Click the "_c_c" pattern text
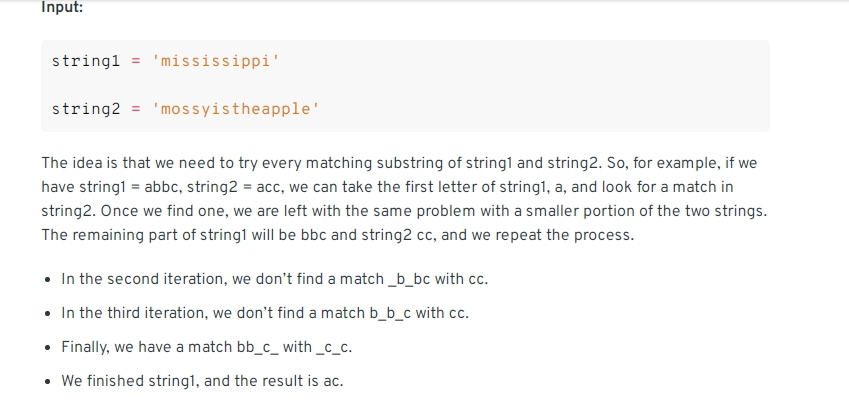 pos(332,347)
